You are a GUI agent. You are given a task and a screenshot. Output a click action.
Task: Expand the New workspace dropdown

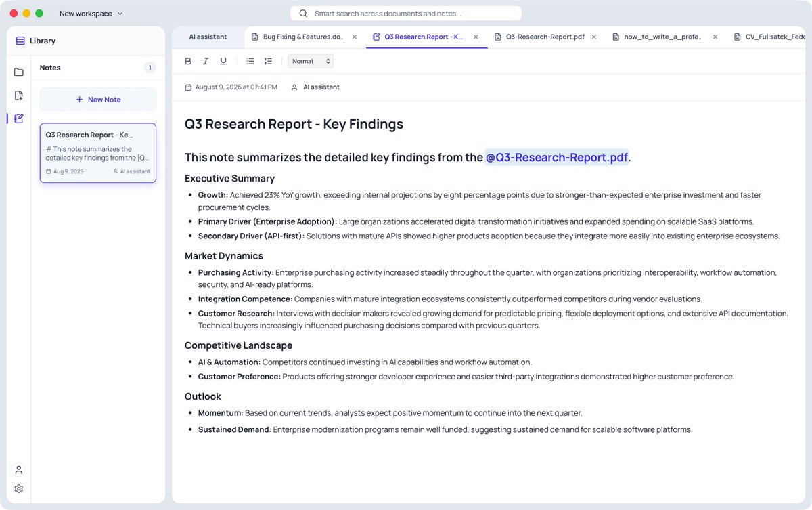[x=91, y=14]
